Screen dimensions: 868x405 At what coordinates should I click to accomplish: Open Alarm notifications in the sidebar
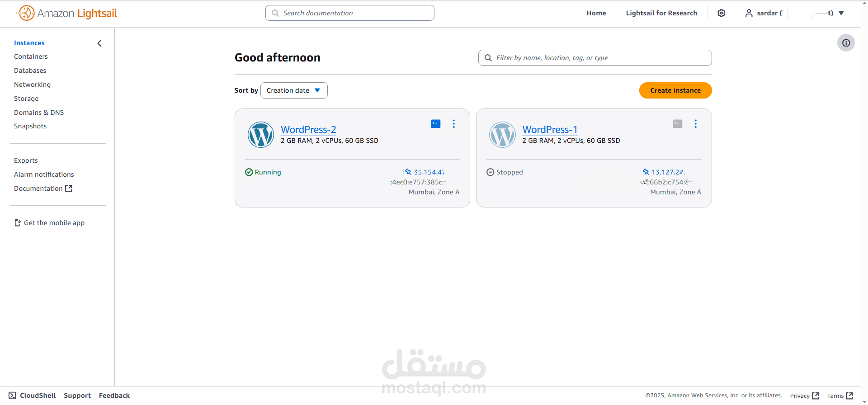(x=44, y=174)
